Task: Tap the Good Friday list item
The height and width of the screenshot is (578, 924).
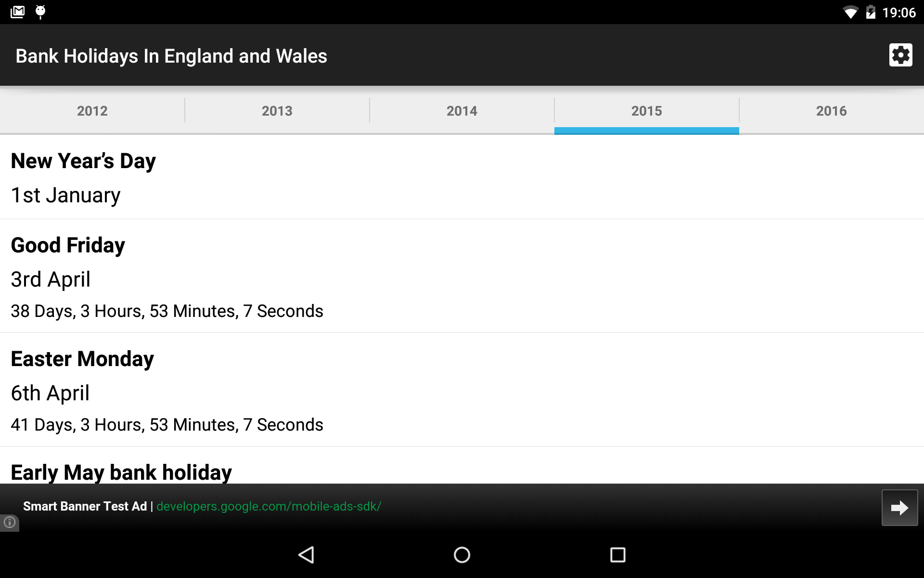Action: [462, 276]
